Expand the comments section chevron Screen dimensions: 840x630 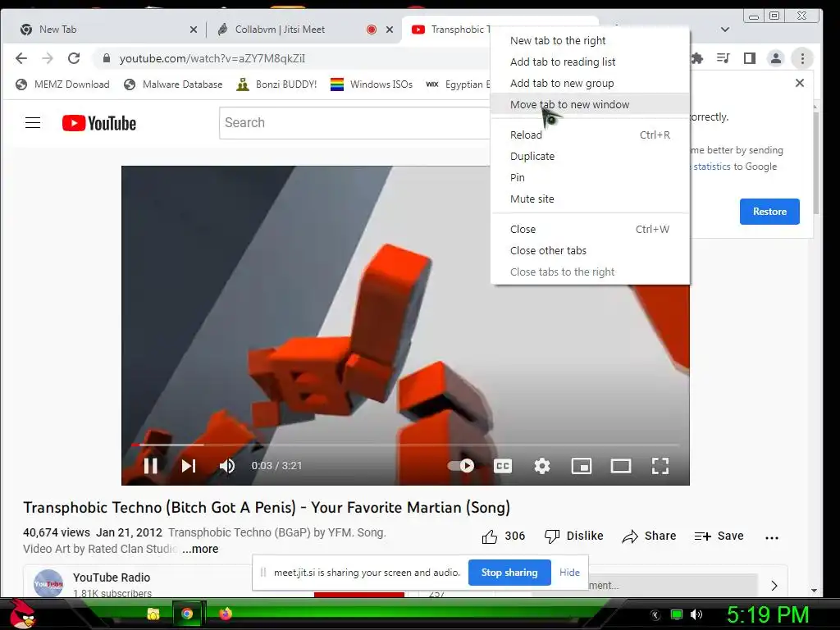pos(774,586)
